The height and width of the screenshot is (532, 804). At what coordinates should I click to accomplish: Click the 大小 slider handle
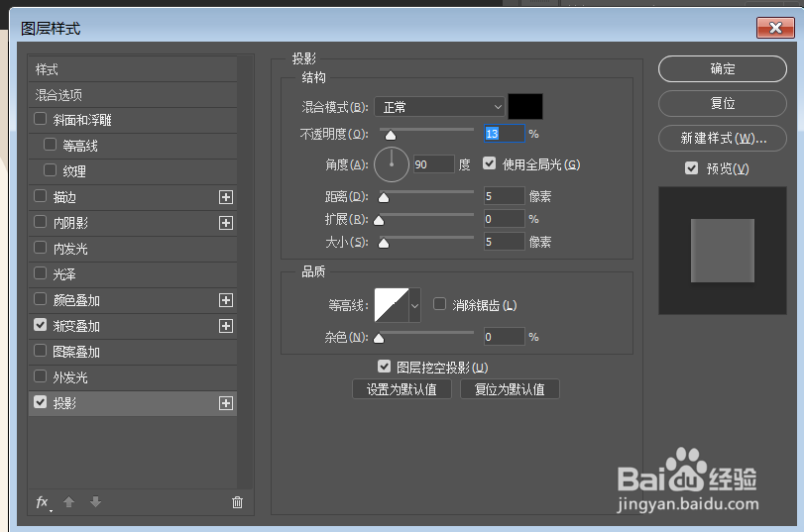pos(383,244)
